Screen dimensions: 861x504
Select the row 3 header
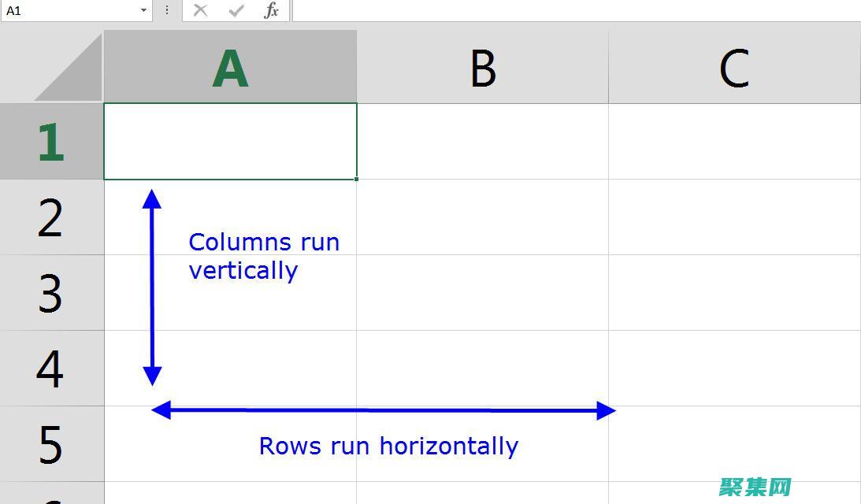[51, 293]
